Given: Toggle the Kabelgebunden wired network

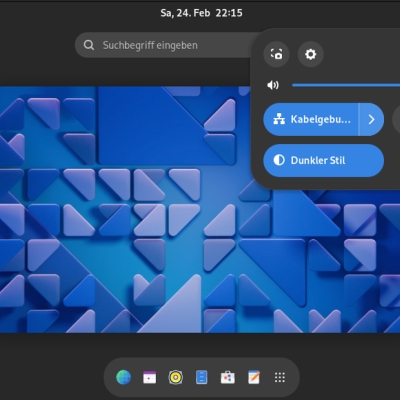Looking at the screenshot, I should tap(311, 119).
